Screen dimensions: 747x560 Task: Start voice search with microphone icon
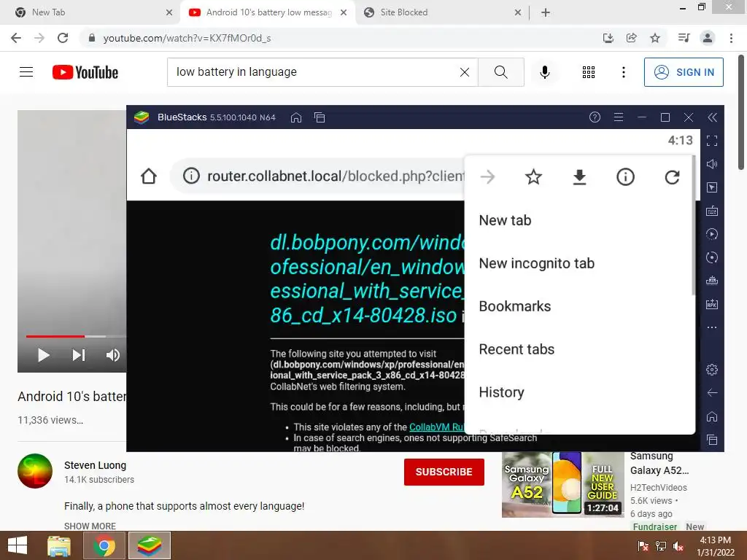pyautogui.click(x=544, y=72)
